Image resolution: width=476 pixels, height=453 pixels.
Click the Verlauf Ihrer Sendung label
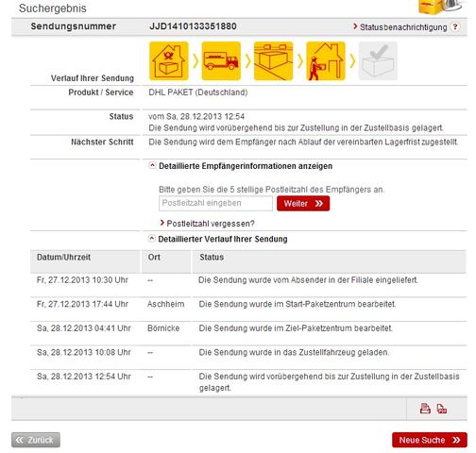tap(93, 78)
